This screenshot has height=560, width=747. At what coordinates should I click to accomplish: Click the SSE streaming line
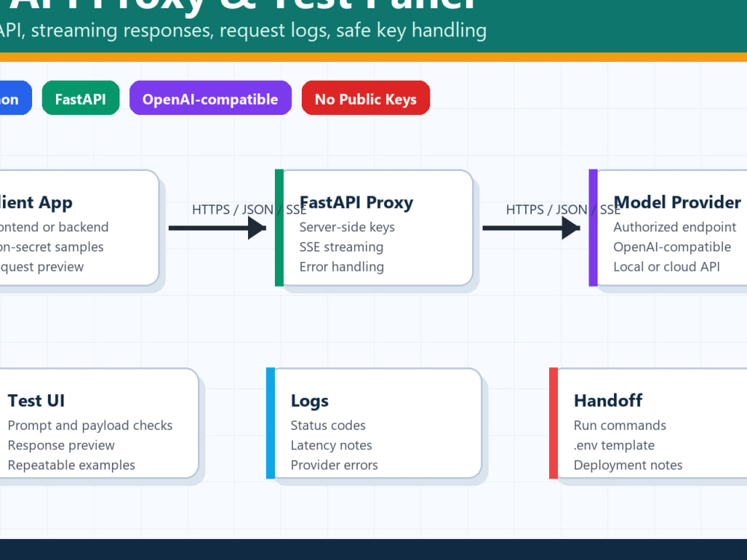[x=341, y=247]
